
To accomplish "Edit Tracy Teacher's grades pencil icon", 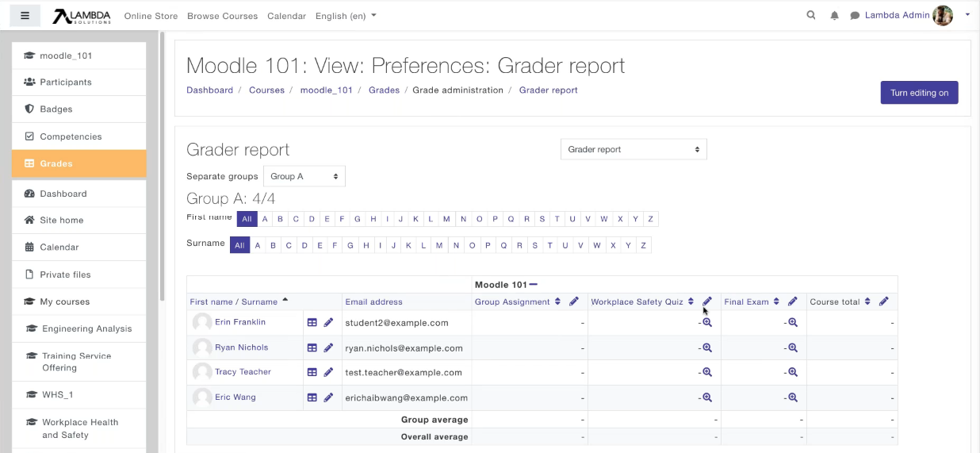I will [328, 373].
